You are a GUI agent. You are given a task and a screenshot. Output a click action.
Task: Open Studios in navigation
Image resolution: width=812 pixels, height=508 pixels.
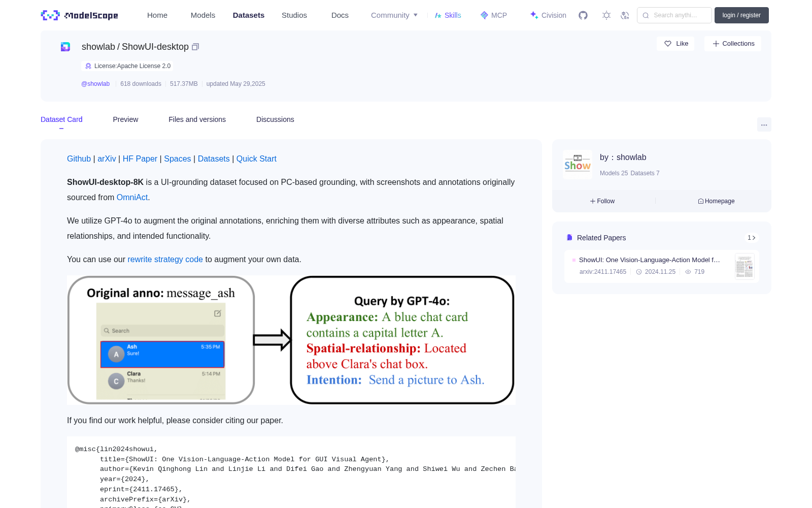(x=294, y=15)
